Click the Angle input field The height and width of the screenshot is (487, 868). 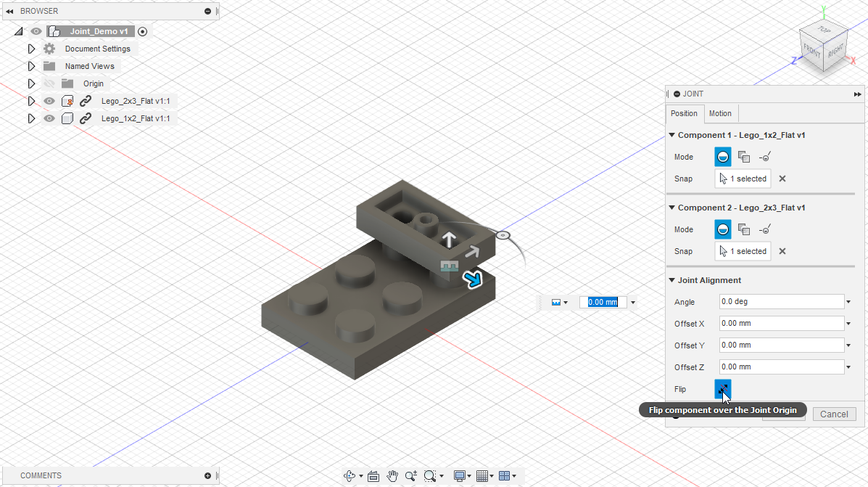point(782,301)
